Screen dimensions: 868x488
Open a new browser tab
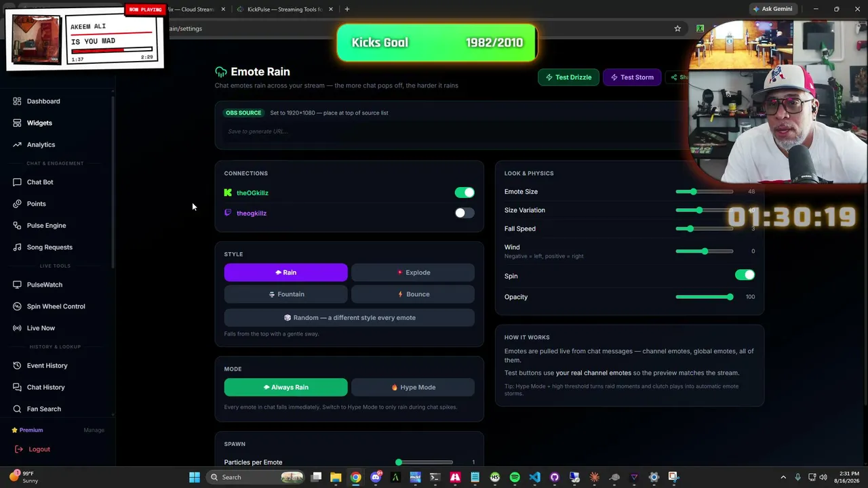(347, 9)
